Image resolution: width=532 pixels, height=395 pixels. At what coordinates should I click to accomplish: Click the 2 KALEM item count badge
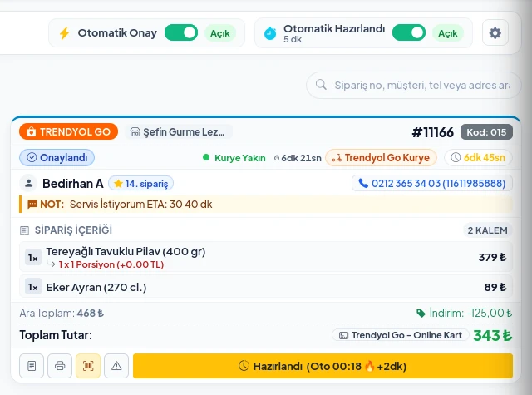(x=488, y=230)
